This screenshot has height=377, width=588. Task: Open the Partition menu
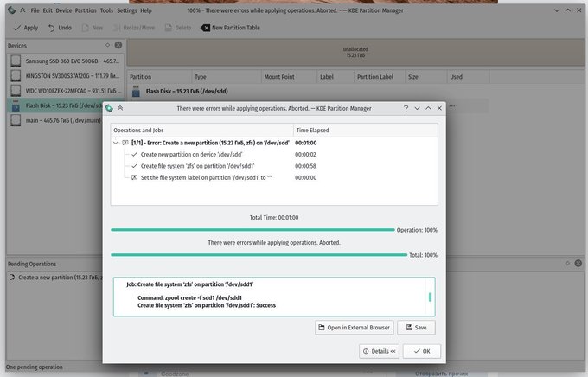click(86, 10)
